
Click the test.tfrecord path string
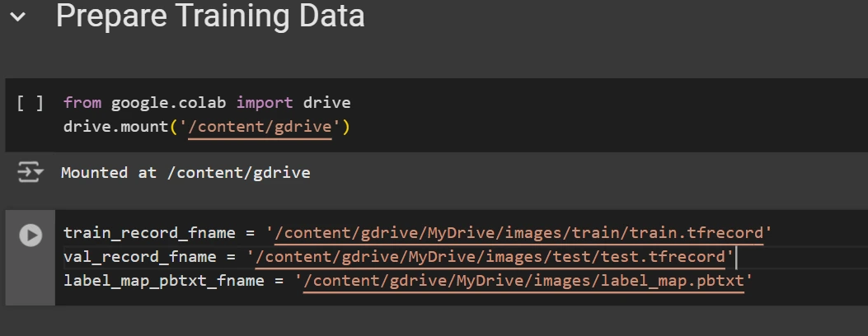(x=490, y=257)
